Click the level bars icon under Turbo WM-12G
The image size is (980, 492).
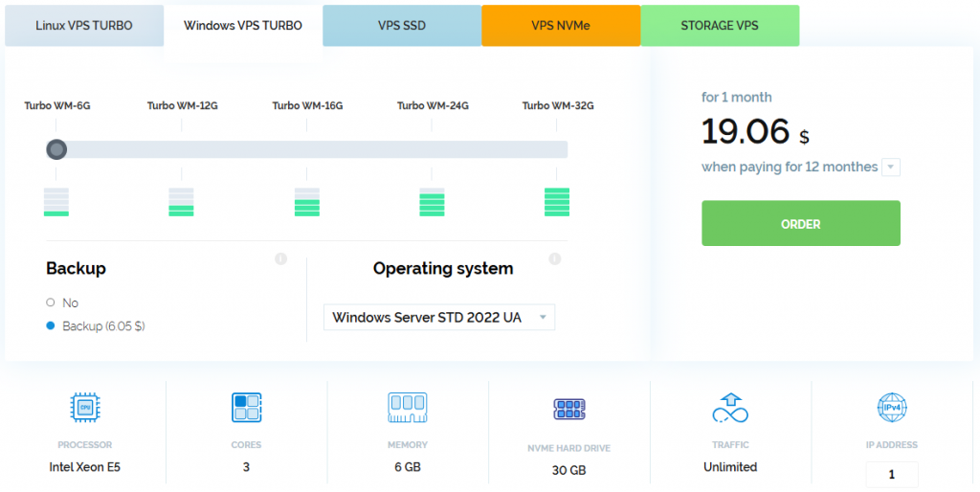181,202
